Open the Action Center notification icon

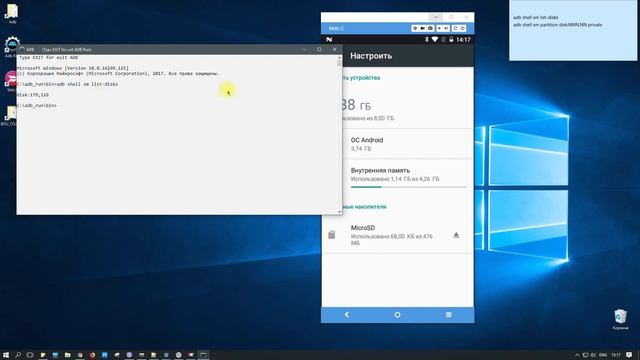pyautogui.click(x=629, y=355)
